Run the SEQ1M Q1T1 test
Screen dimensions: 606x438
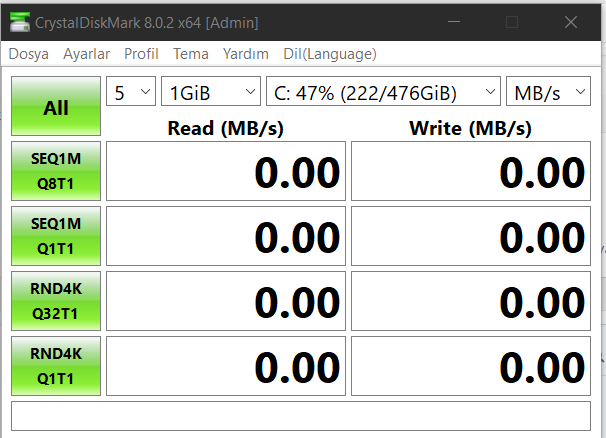(56, 236)
